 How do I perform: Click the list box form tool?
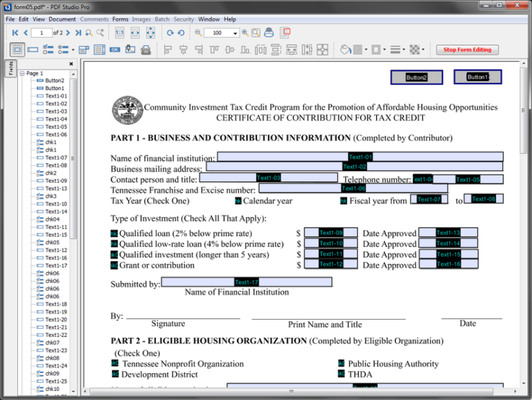click(99, 50)
